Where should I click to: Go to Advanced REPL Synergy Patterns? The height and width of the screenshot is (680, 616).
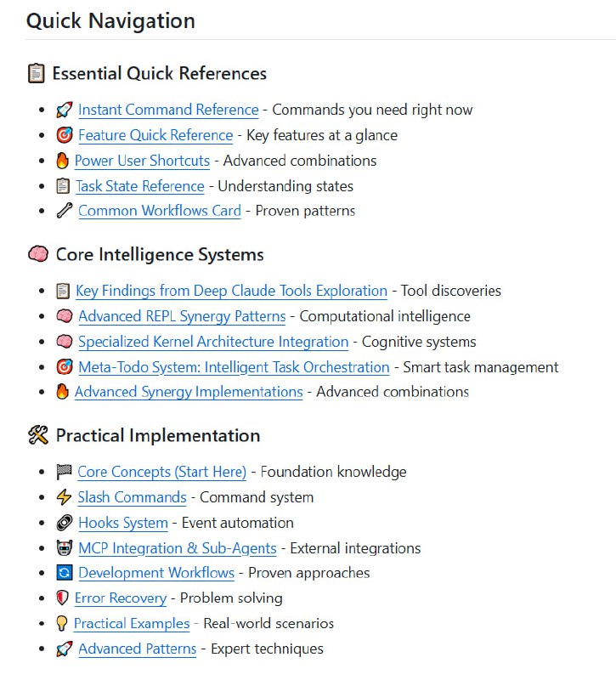click(x=182, y=316)
